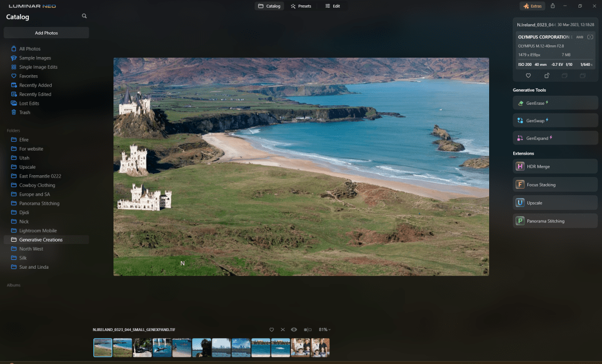
Task: Click the rotate image icon under photo info
Action: (x=545, y=75)
